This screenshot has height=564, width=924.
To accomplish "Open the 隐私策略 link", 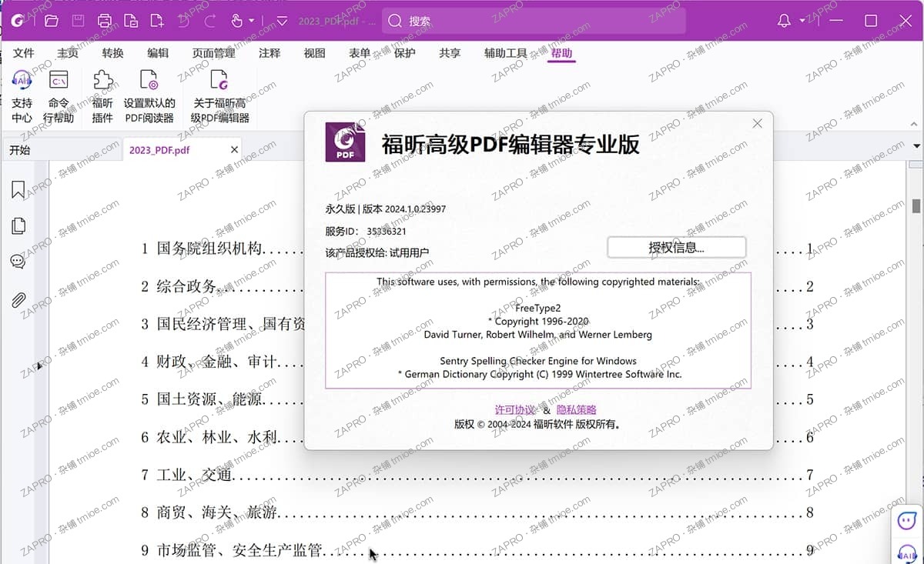I will pyautogui.click(x=577, y=410).
